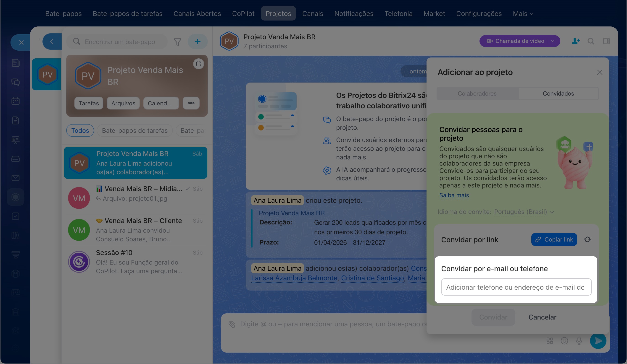The image size is (627, 364).
Task: Open Market in the top menu
Action: point(435,13)
